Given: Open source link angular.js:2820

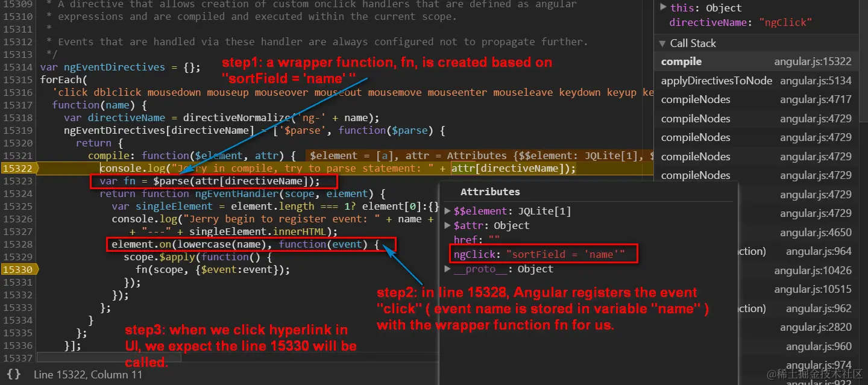Looking at the screenshot, I should 816,327.
